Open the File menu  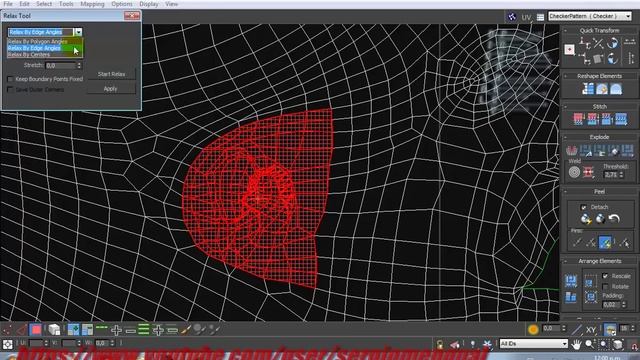[8, 4]
